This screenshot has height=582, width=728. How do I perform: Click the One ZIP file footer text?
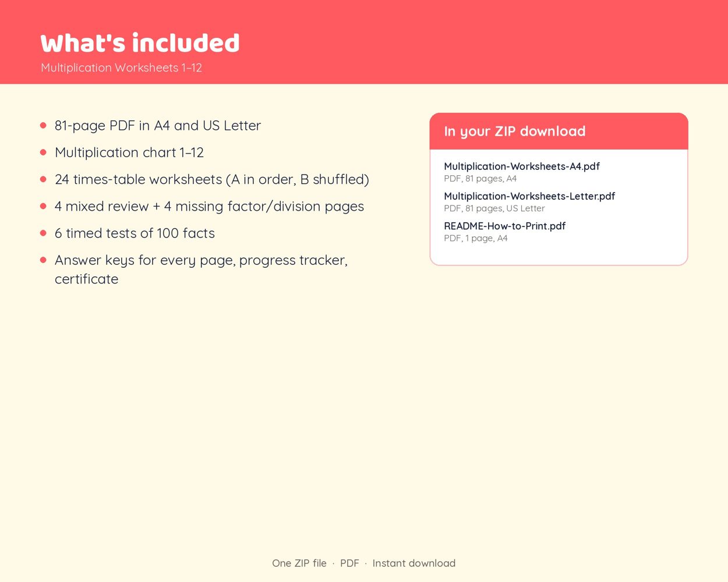pos(299,563)
